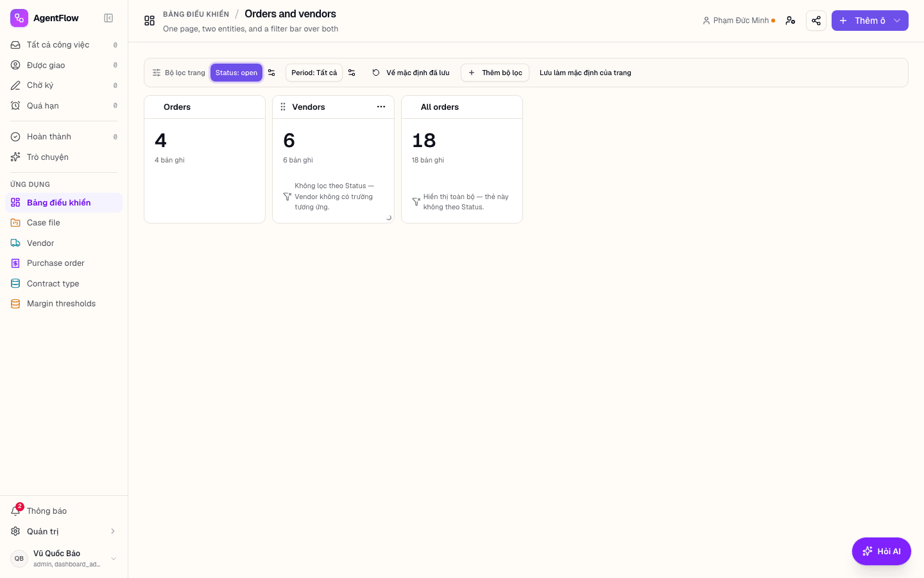The height and width of the screenshot is (578, 924).
Task: Click BẢNG ĐIỀU KHIỂN breadcrumb link
Action: click(196, 14)
